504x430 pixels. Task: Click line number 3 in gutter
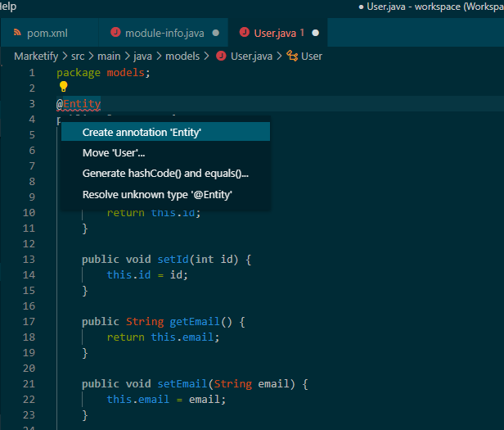(x=32, y=104)
